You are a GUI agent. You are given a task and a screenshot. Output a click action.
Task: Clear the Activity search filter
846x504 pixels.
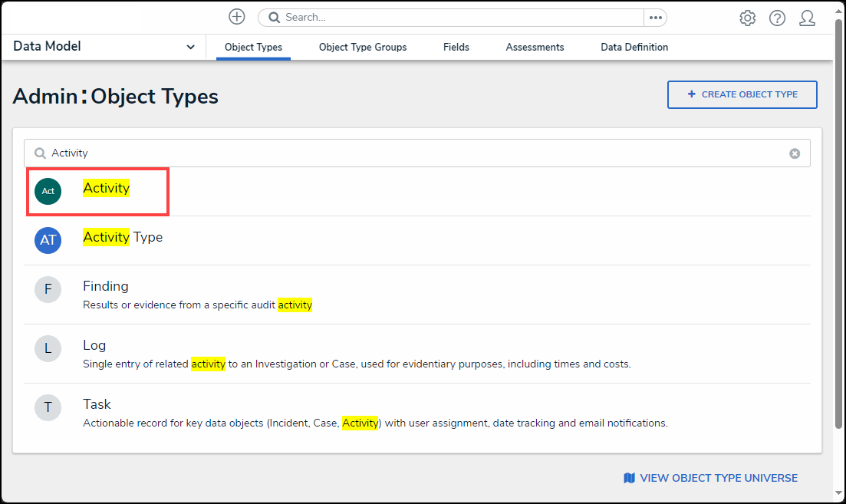(x=795, y=153)
